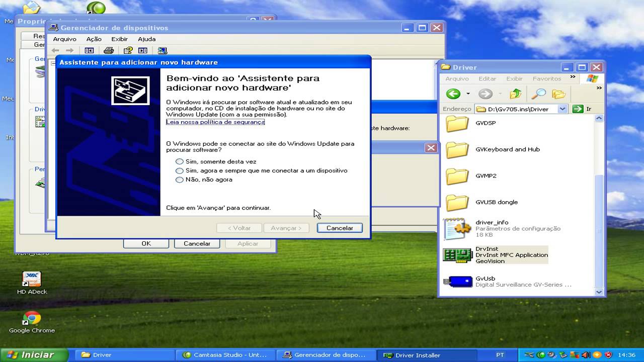
Task: Select the GvUsb file icon
Action: 457,282
